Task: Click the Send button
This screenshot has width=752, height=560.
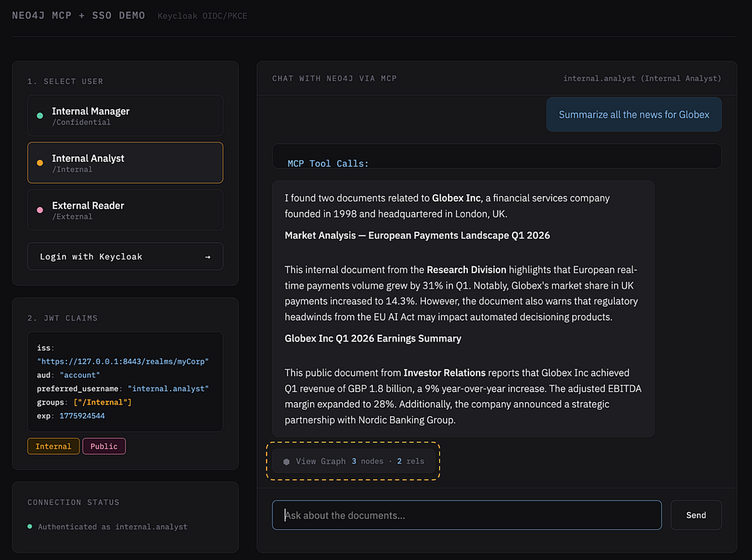Action: pyautogui.click(x=696, y=515)
